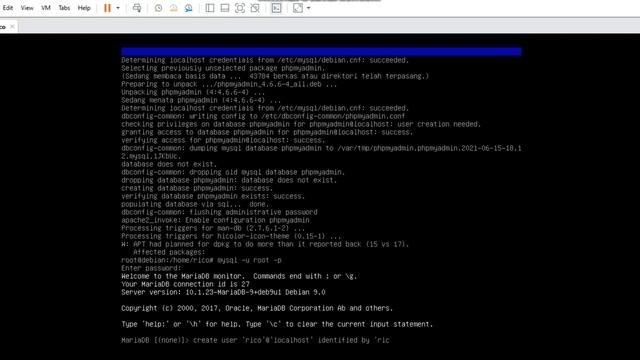Toggle the library sidebar panel icon

tap(210, 8)
